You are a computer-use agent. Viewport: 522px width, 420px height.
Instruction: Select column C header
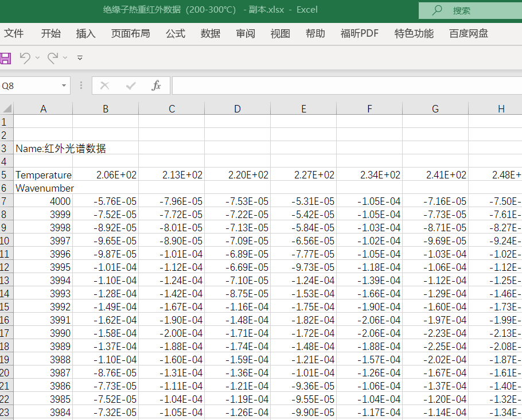point(172,108)
